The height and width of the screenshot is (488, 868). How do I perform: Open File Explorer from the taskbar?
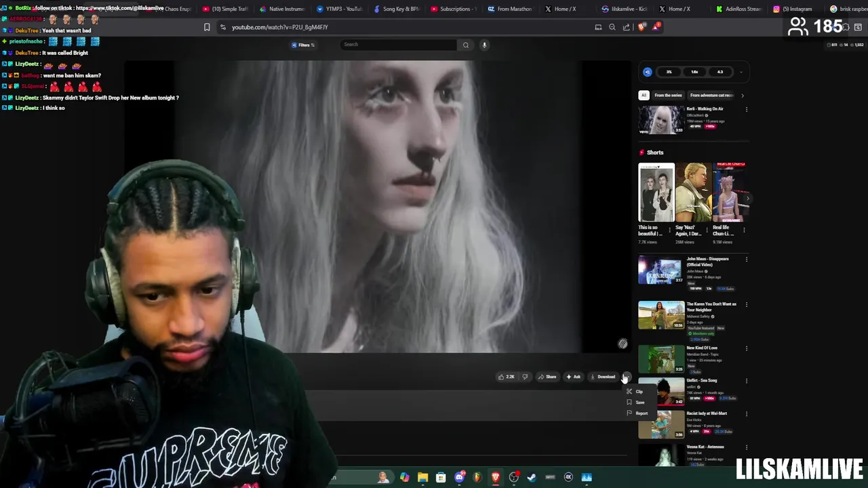point(422,477)
